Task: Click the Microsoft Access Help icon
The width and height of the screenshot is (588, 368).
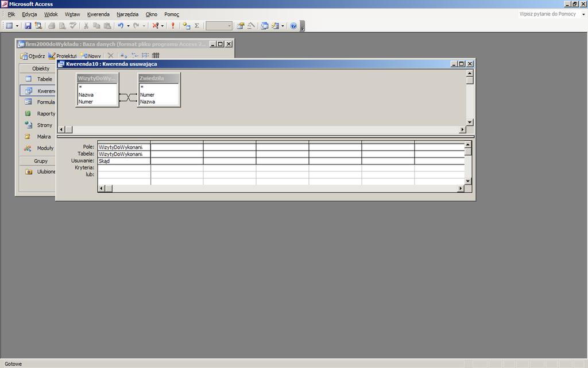Action: [x=293, y=25]
